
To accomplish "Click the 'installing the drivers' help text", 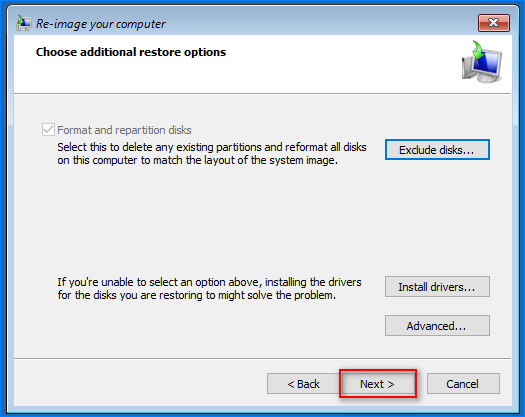I will (209, 289).
